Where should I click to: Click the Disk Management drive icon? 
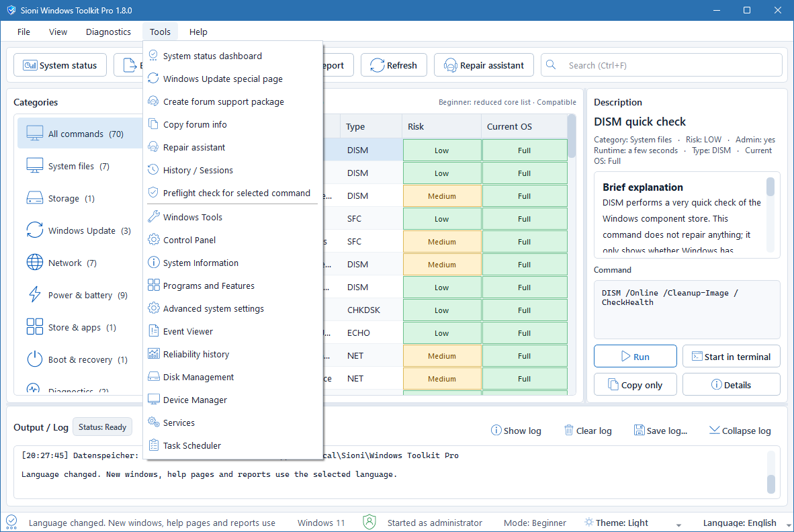(x=153, y=376)
